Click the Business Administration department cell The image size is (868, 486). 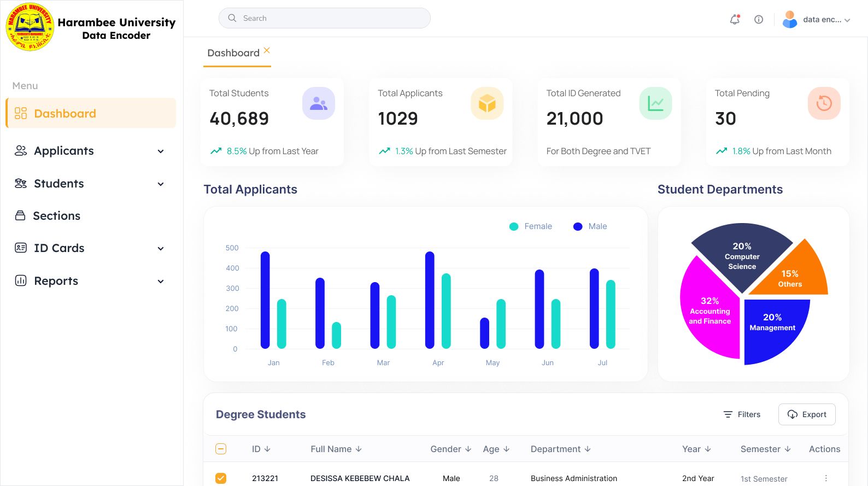574,478
